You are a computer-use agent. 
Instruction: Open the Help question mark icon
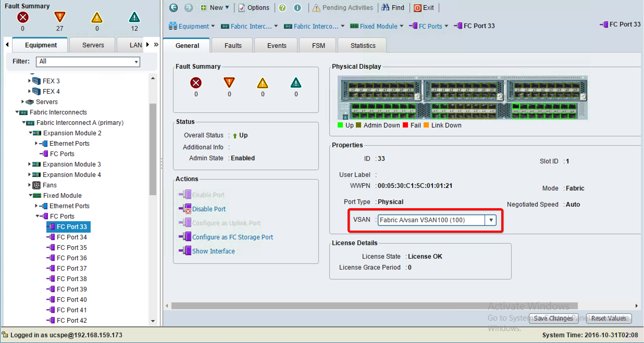click(282, 8)
